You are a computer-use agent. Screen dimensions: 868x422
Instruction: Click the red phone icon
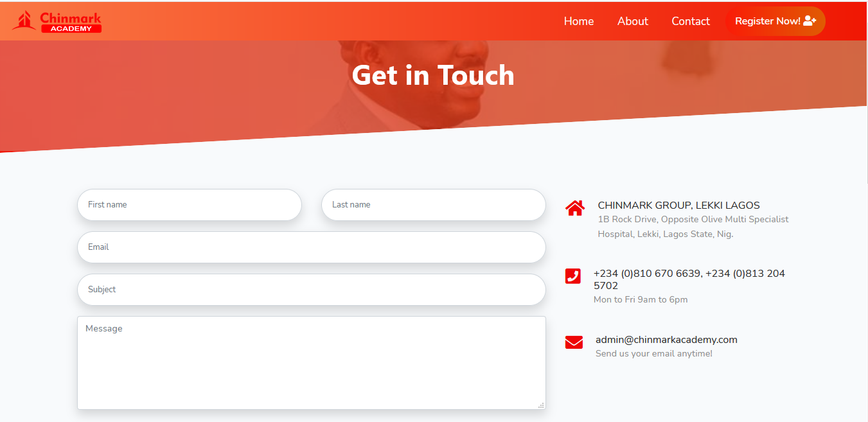(573, 276)
